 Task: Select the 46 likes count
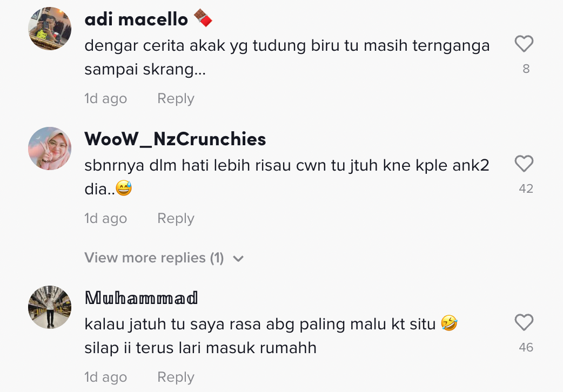tap(526, 348)
